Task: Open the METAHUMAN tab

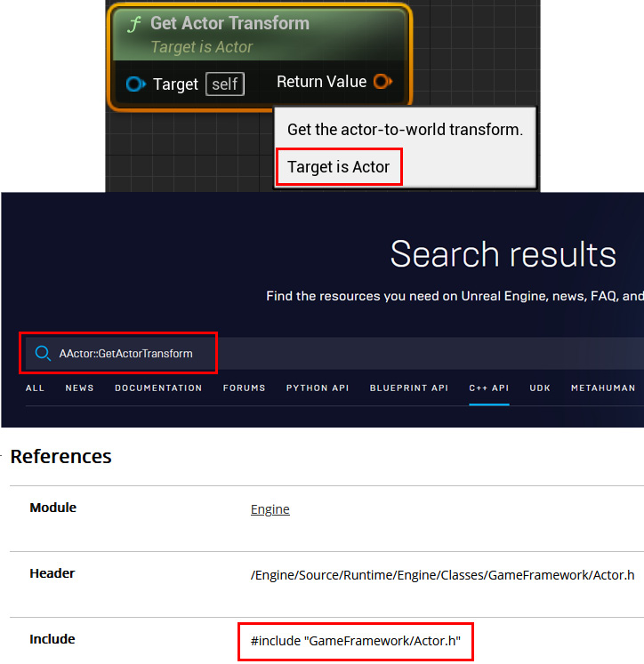Action: tap(603, 388)
